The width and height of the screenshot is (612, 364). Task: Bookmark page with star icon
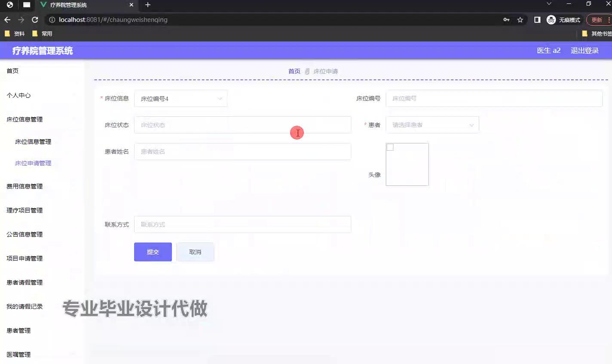520,20
